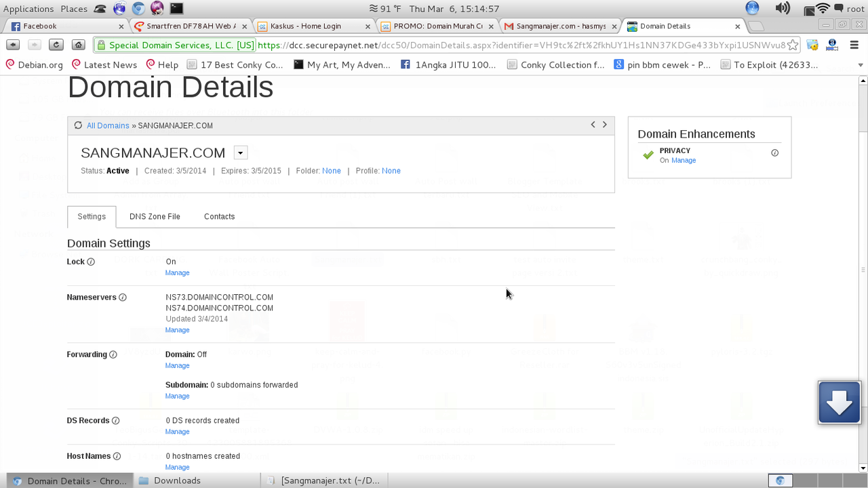Click Manage under Host Names
This screenshot has width=868, height=488.
pos(177,468)
